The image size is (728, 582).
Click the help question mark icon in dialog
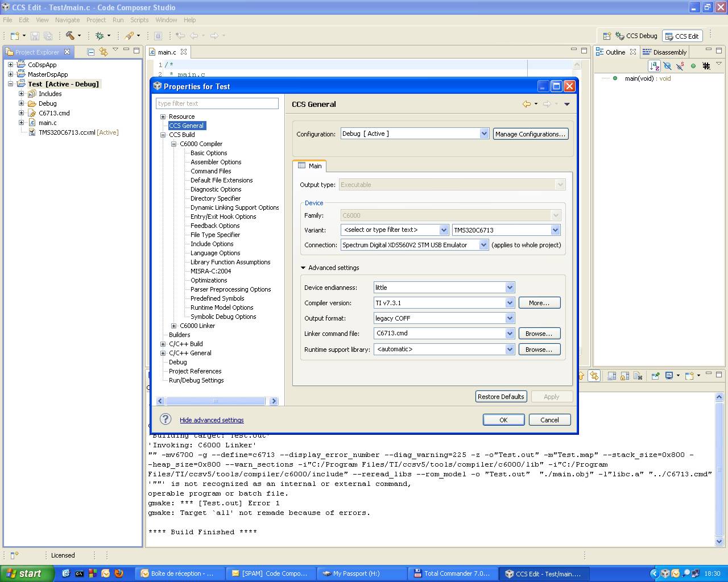[166, 419]
